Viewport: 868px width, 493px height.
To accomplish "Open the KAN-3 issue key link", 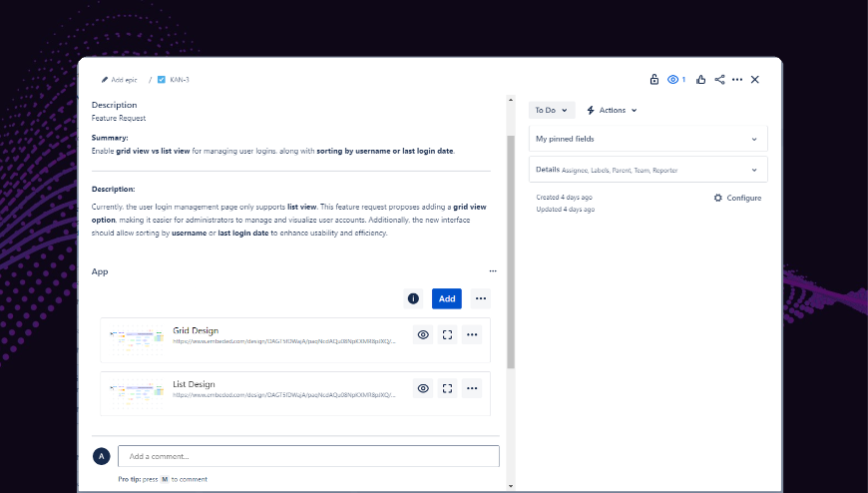I will pos(180,80).
